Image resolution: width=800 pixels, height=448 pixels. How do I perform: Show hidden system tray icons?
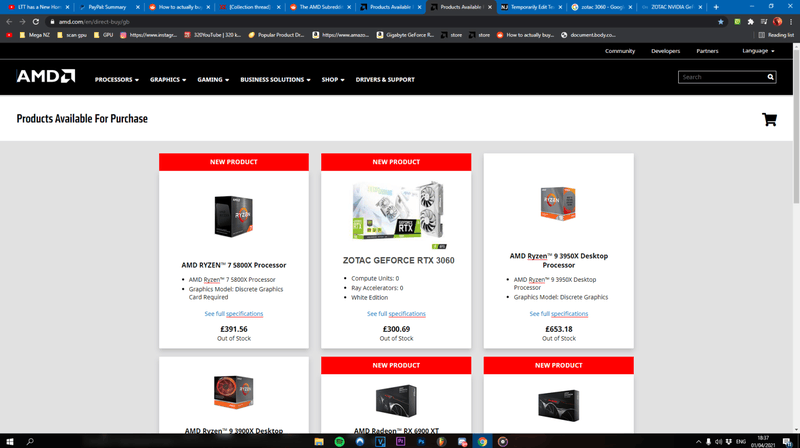[x=698, y=442]
